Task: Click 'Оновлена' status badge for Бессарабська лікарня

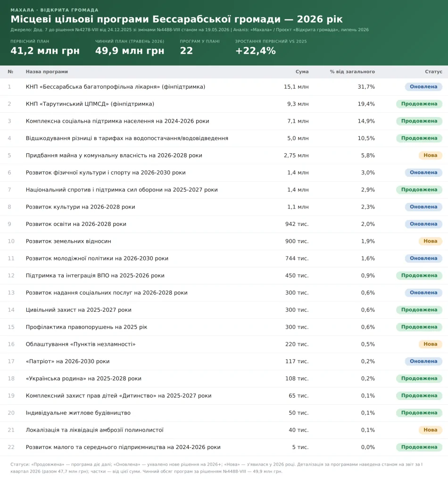Action: point(423,87)
